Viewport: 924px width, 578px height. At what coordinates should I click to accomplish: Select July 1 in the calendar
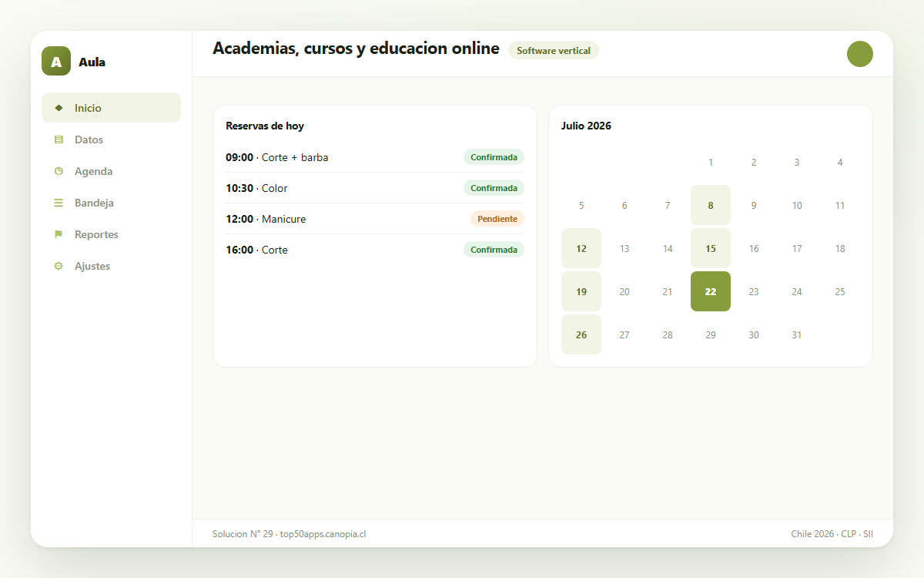pyautogui.click(x=711, y=162)
